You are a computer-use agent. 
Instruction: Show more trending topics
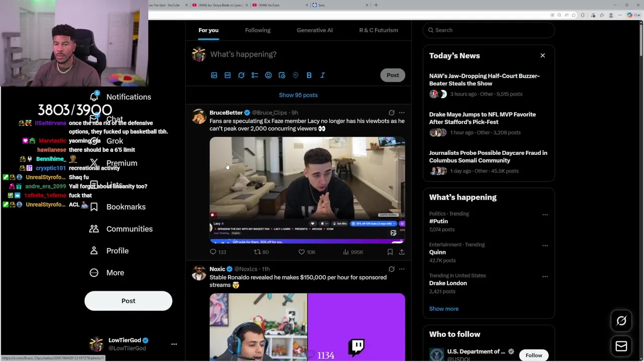tap(444, 309)
